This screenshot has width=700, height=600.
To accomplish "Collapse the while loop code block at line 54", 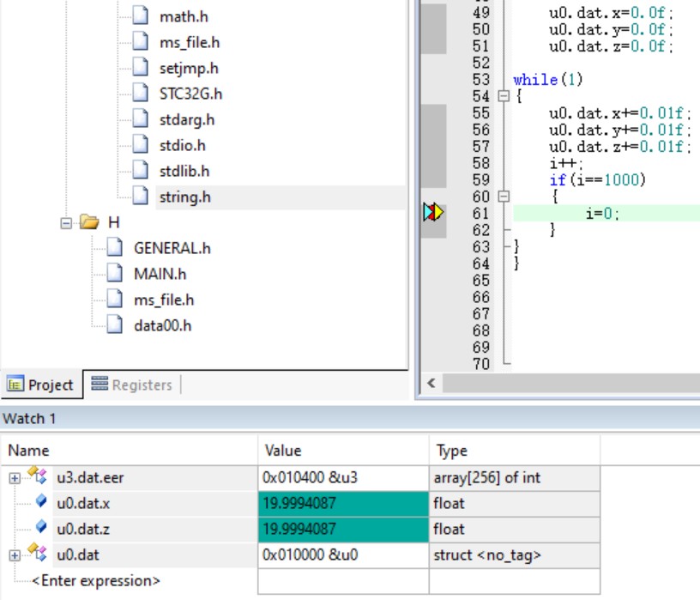I will [504, 96].
